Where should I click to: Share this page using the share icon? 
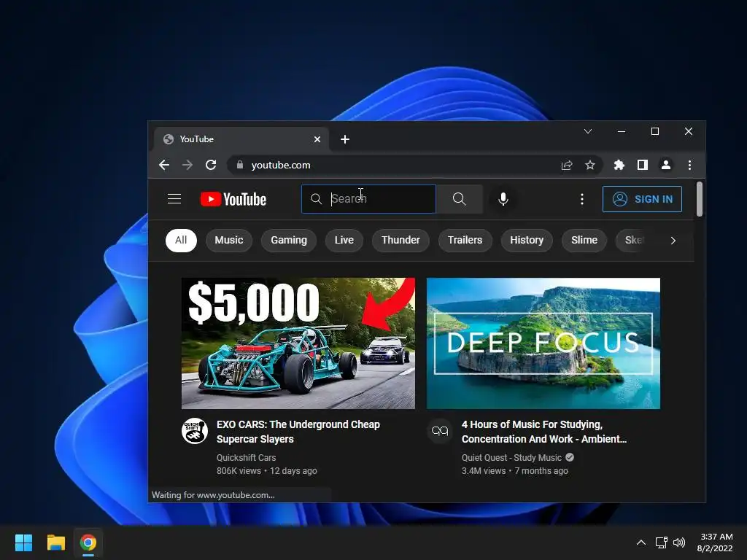(x=566, y=166)
